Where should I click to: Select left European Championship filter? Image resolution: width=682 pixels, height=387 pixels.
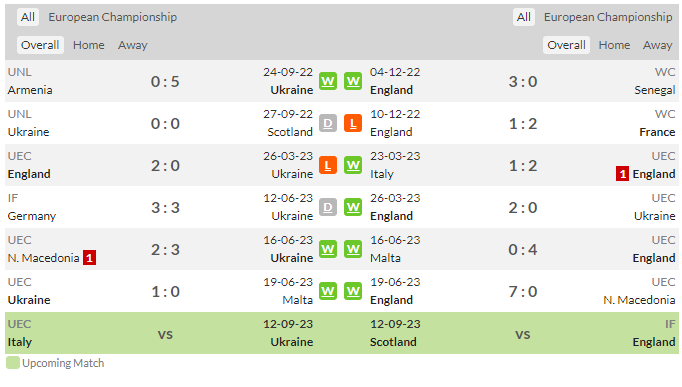coord(112,17)
